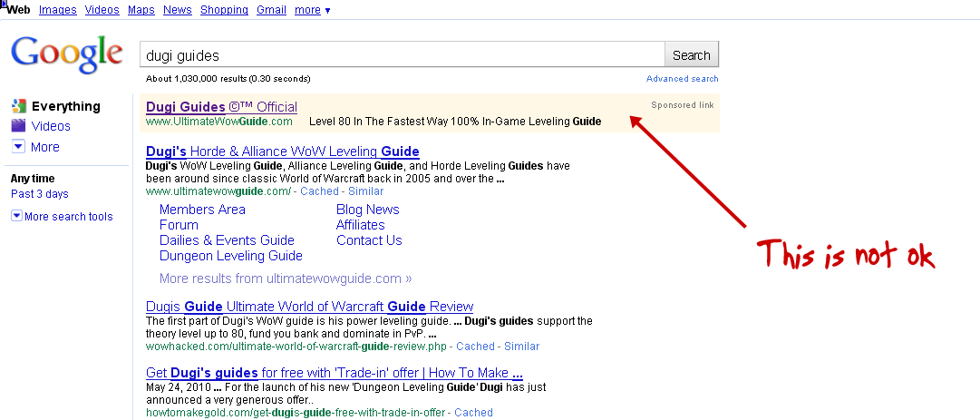Open 'Dugi's Horde & Alliance WoW Leveling Guide' result

pyautogui.click(x=283, y=151)
